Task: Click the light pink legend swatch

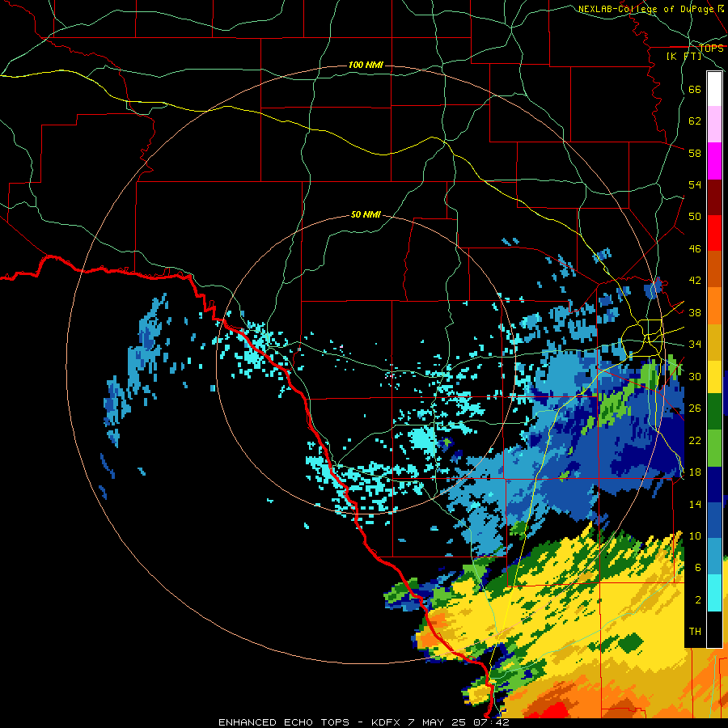Action: 714,125
